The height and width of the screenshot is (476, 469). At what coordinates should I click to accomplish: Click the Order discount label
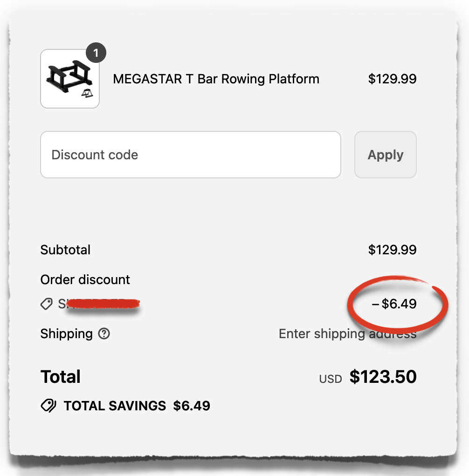click(85, 280)
